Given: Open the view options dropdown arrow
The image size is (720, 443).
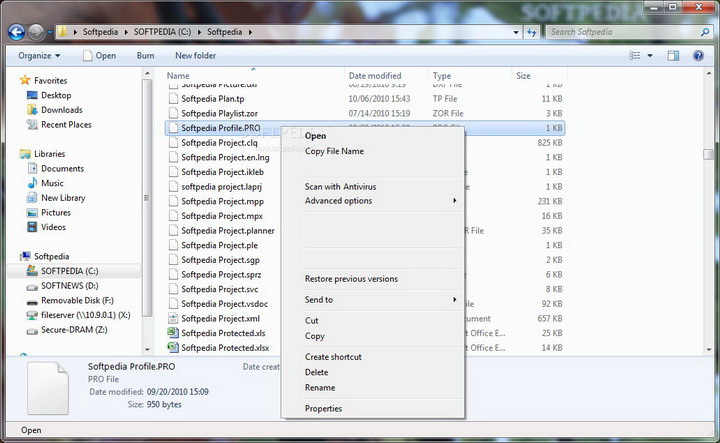Looking at the screenshot, I should (650, 56).
